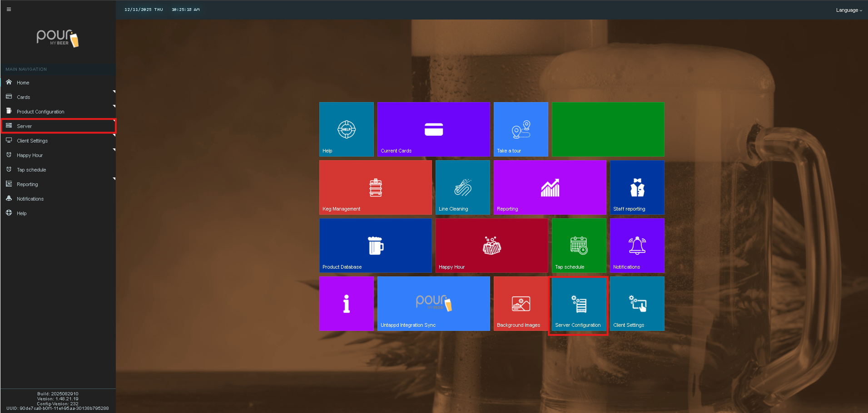This screenshot has height=413, width=868.
Task: Open the Line Cleaning tile
Action: click(x=462, y=187)
